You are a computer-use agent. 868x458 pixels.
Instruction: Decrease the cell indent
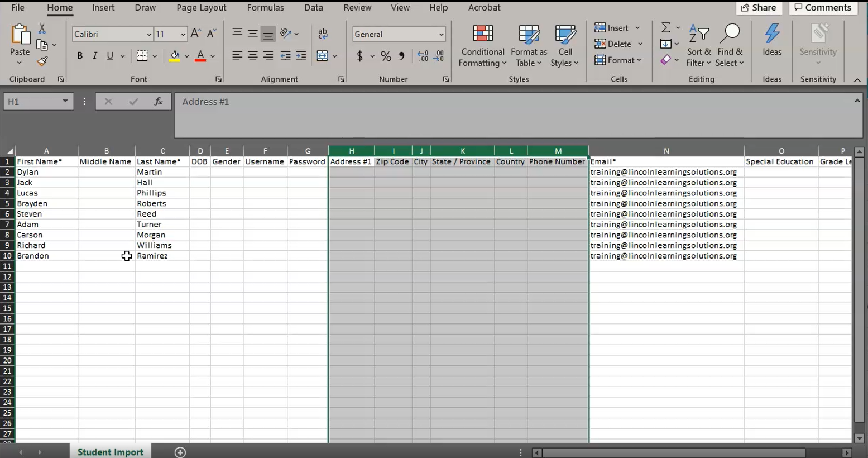click(x=285, y=56)
